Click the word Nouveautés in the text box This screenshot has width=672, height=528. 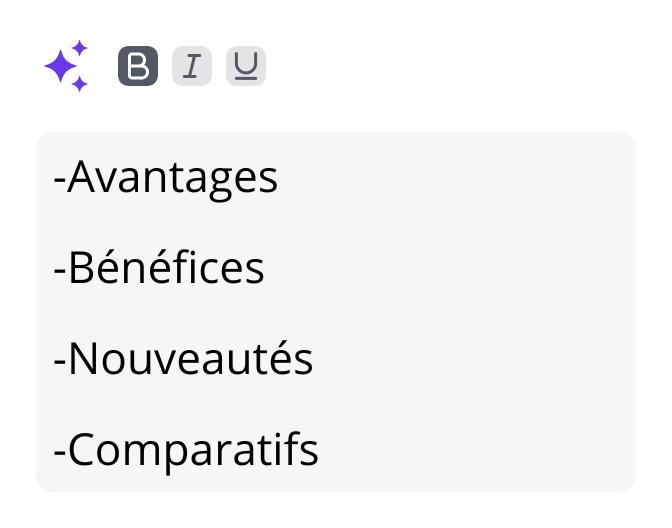[x=190, y=359]
